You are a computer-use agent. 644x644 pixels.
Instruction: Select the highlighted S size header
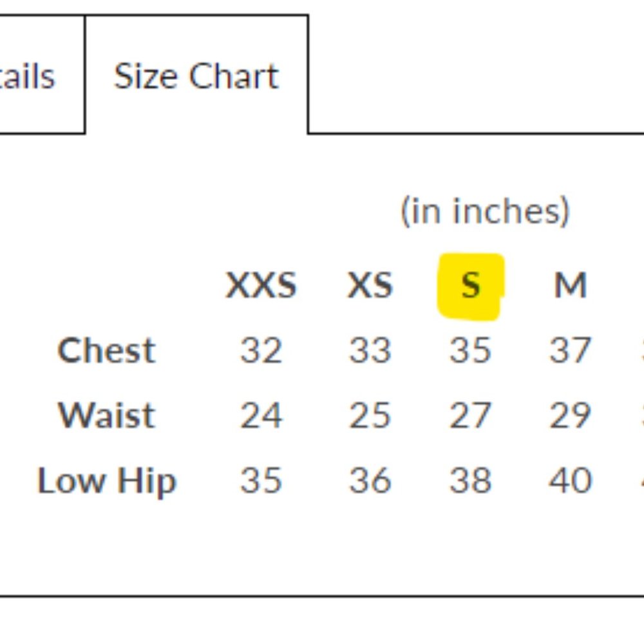(x=471, y=285)
